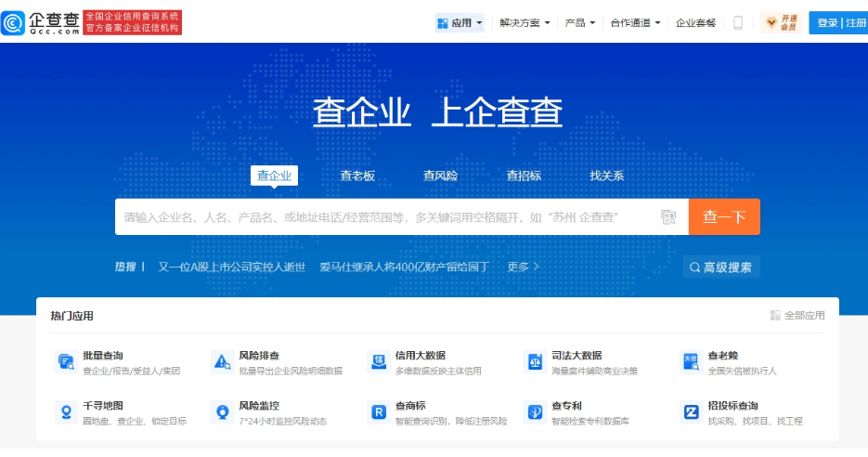
Task: Click the 全部应用 link text
Action: tap(804, 316)
